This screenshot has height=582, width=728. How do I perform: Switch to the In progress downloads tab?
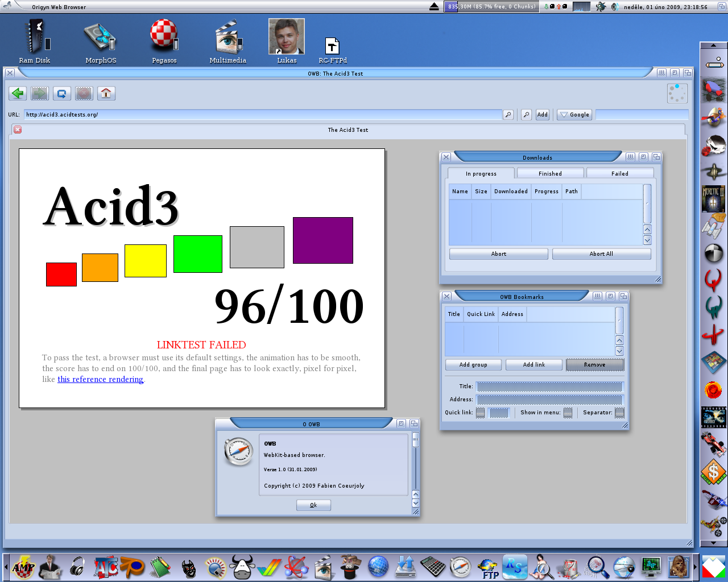pyautogui.click(x=481, y=173)
